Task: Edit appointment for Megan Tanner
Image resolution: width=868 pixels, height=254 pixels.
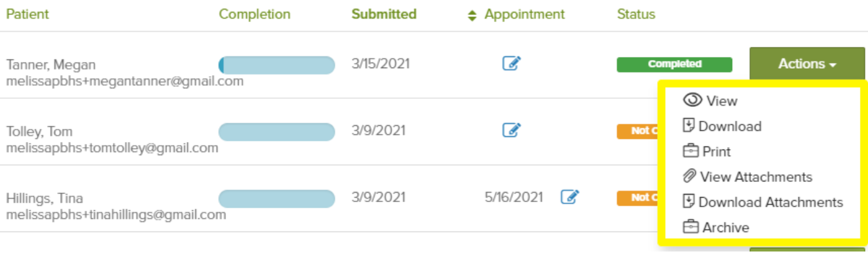Action: click(x=512, y=63)
